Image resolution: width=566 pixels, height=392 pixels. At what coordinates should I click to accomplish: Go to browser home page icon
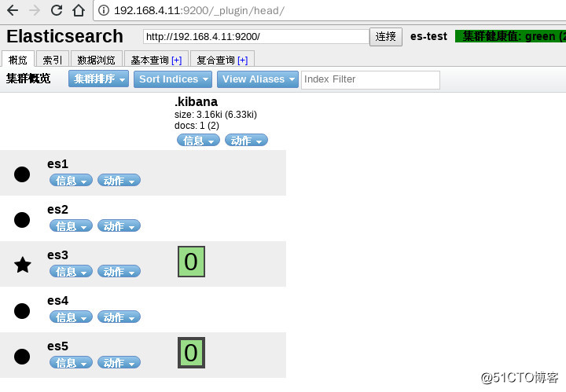pyautogui.click(x=79, y=10)
